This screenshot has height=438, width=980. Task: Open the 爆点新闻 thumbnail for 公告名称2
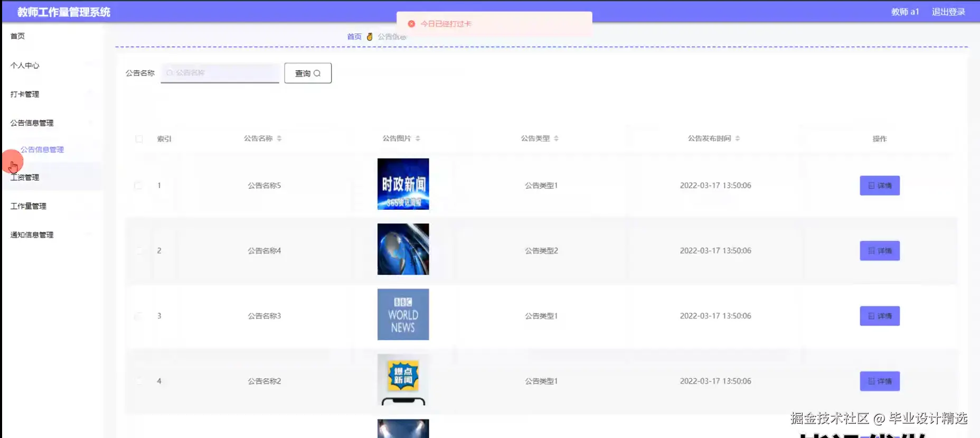click(x=403, y=379)
